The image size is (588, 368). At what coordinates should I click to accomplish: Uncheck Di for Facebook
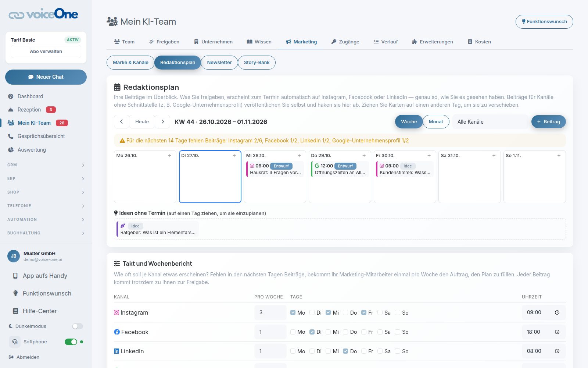tap(312, 332)
